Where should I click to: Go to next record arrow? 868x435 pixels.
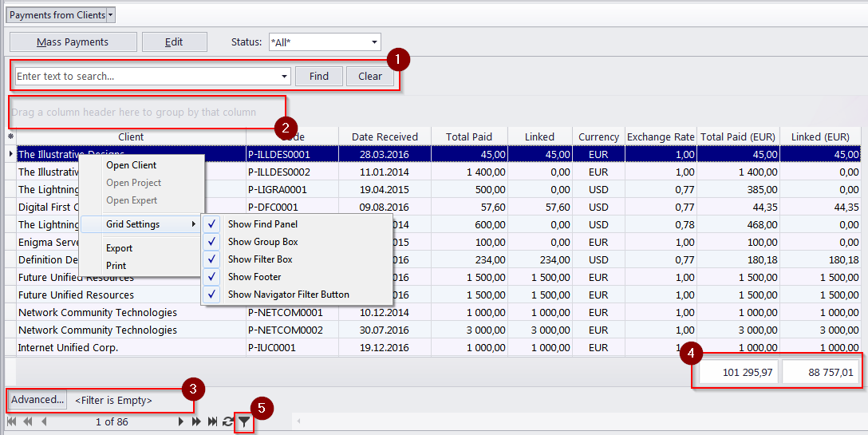click(x=180, y=422)
